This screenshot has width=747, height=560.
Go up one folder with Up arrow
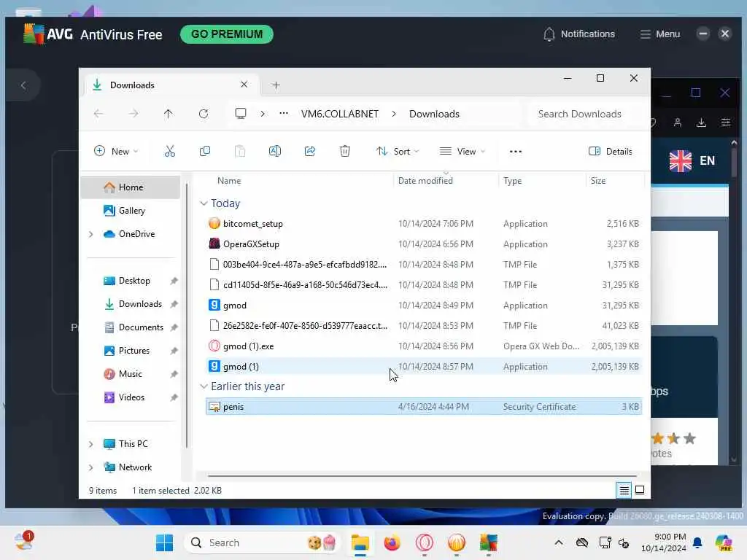pos(169,114)
